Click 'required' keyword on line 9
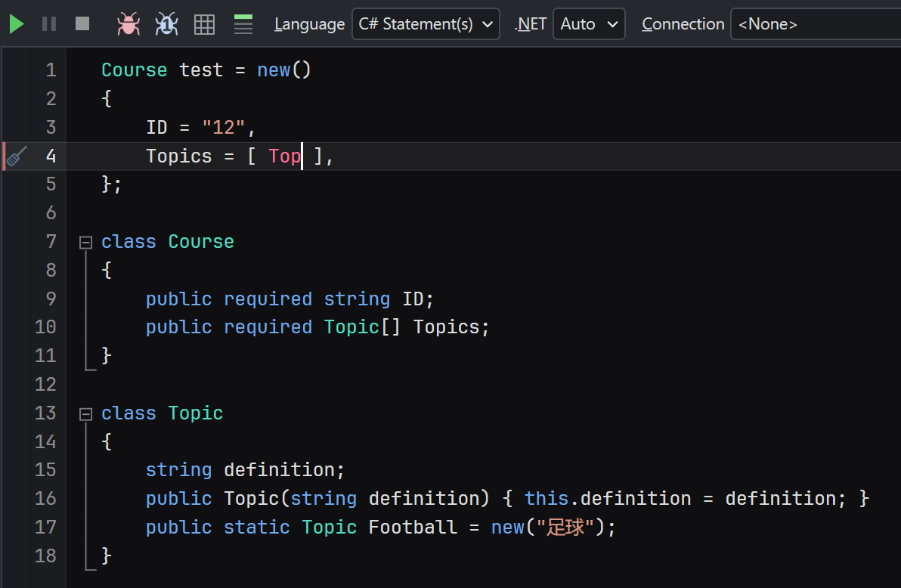 [268, 299]
